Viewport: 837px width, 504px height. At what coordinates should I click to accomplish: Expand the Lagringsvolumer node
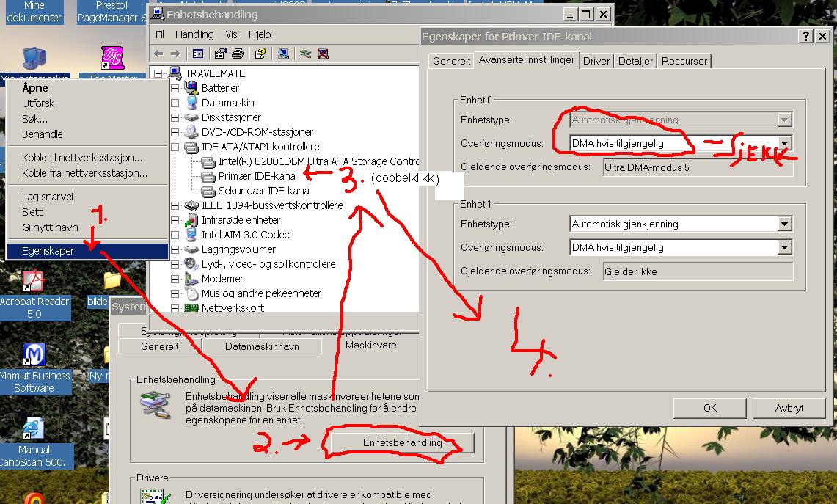coord(175,249)
